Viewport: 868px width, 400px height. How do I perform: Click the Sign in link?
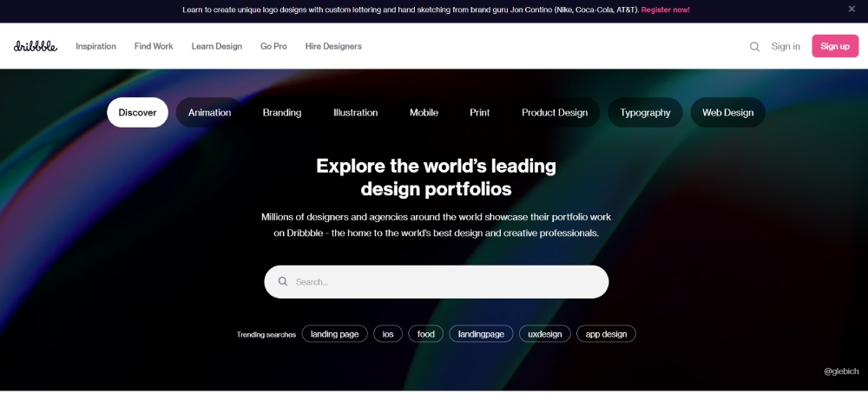[x=786, y=47]
